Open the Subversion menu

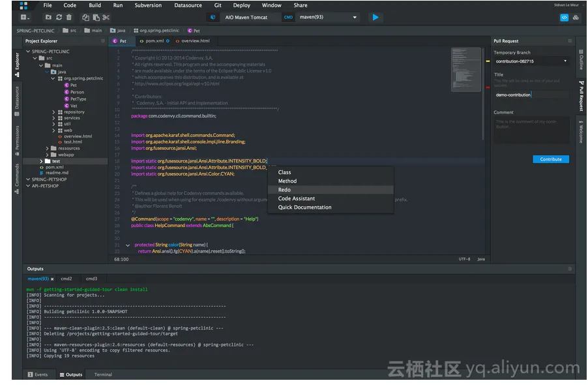[147, 5]
